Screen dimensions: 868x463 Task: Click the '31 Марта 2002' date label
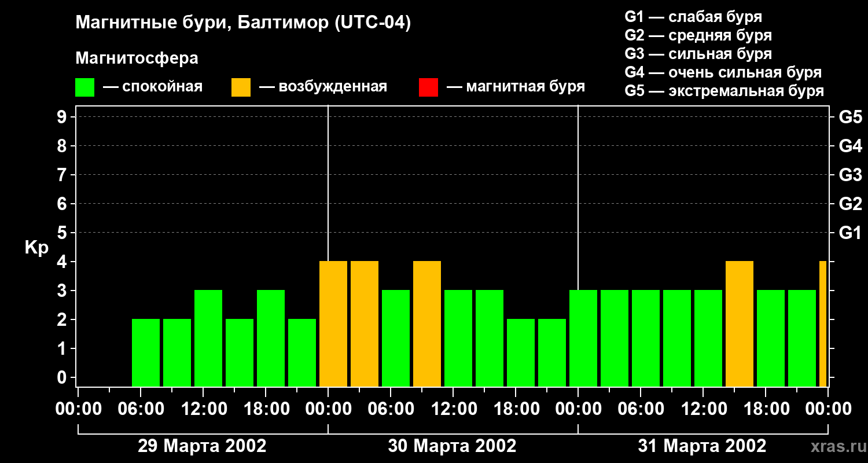click(x=702, y=446)
